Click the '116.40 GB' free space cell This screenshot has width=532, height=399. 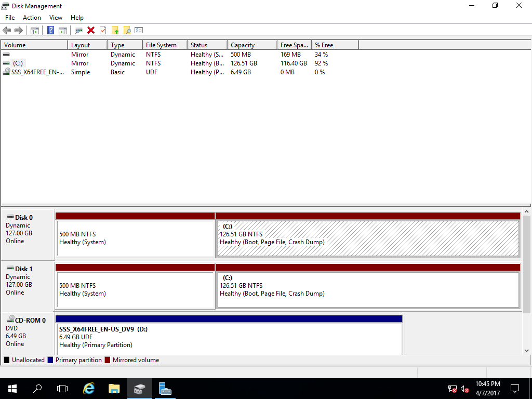point(294,63)
